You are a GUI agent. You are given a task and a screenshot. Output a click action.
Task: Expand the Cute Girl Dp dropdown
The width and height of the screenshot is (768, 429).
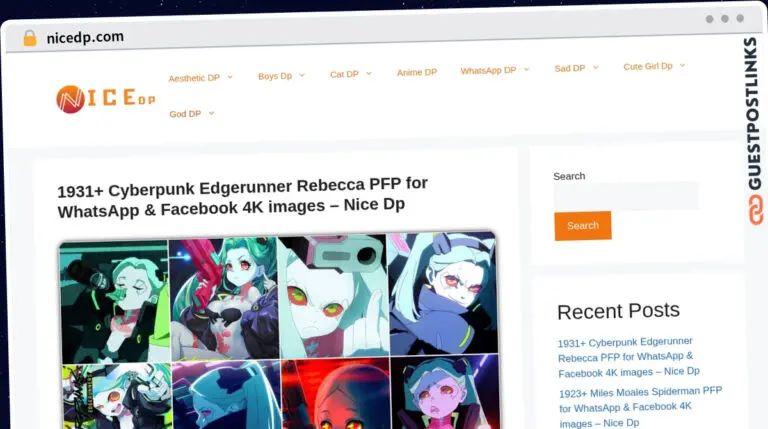coord(682,66)
